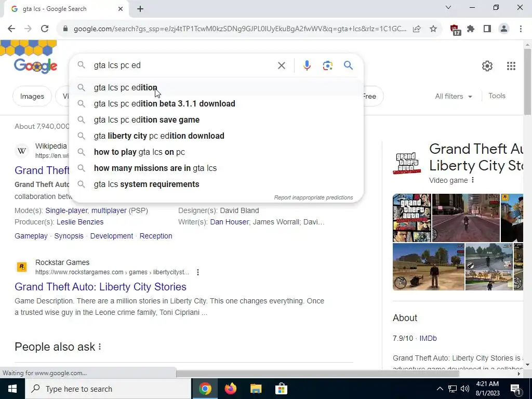Screen dimensions: 532x399
Task: Open the helicopter field screenshot thumbnail
Action: (429, 267)
